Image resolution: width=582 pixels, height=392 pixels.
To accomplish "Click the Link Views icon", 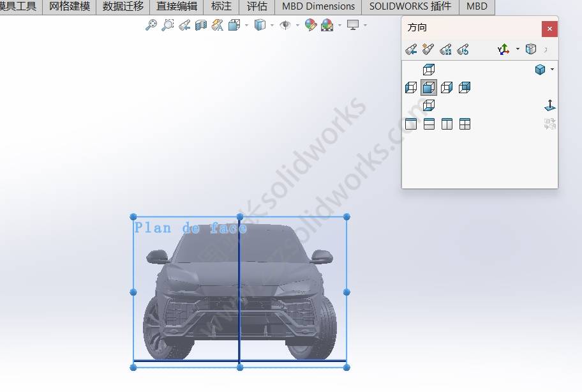I will (x=549, y=124).
